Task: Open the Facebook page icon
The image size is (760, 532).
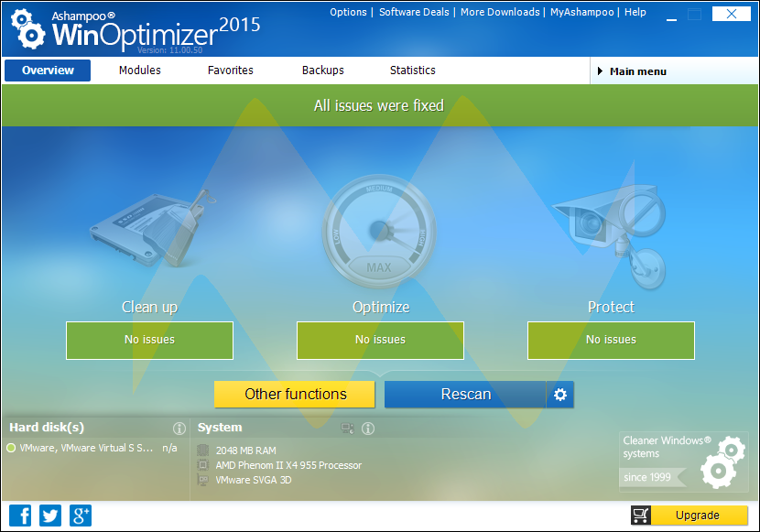Action: click(20, 515)
